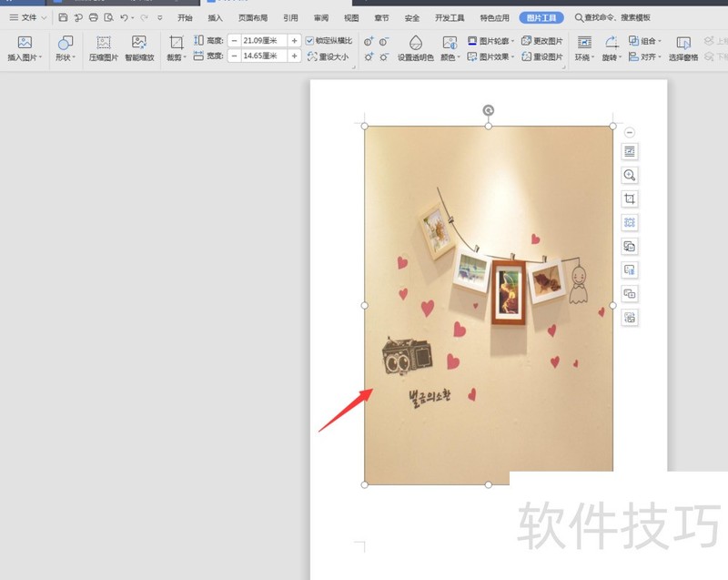
Task: Increase height with plus button
Action: tap(294, 41)
